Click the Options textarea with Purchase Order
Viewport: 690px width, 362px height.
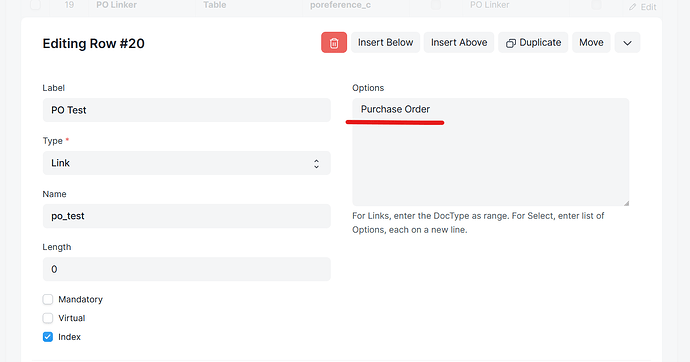[491, 152]
